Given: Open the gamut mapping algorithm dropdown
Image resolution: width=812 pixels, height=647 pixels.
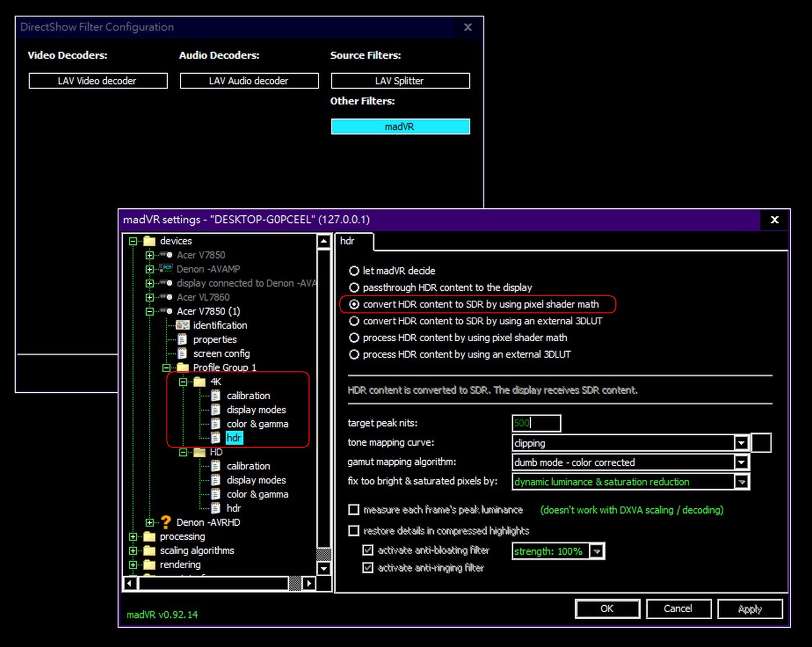Looking at the screenshot, I should coord(741,462).
